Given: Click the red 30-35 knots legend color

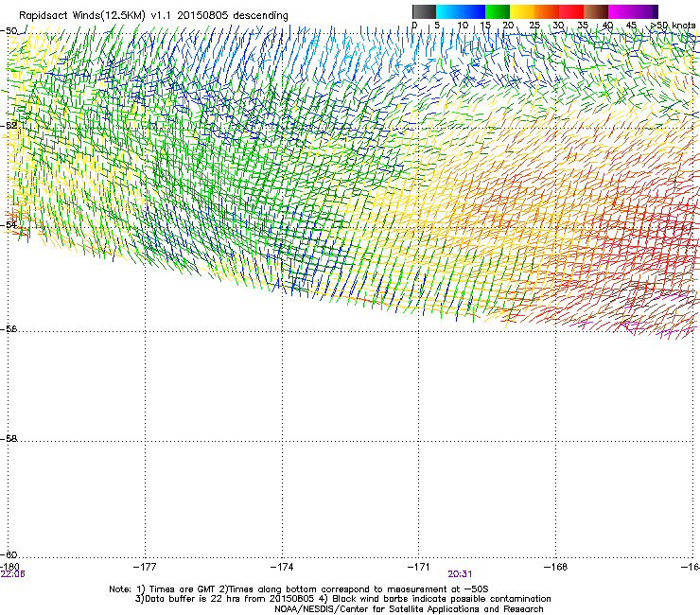Looking at the screenshot, I should click(x=571, y=11).
